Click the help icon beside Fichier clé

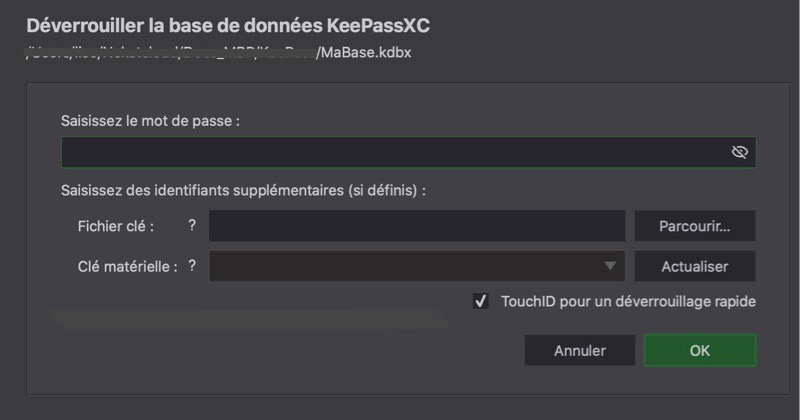(x=192, y=226)
